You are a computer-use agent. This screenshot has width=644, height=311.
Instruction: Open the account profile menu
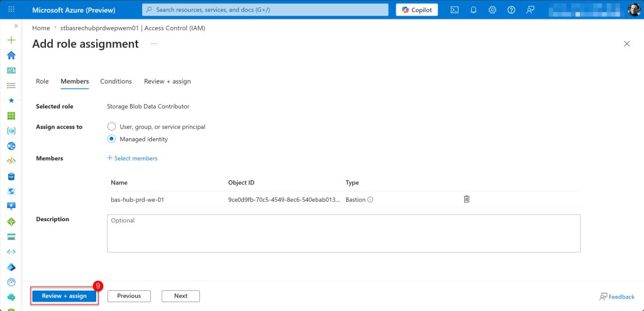[633, 9]
